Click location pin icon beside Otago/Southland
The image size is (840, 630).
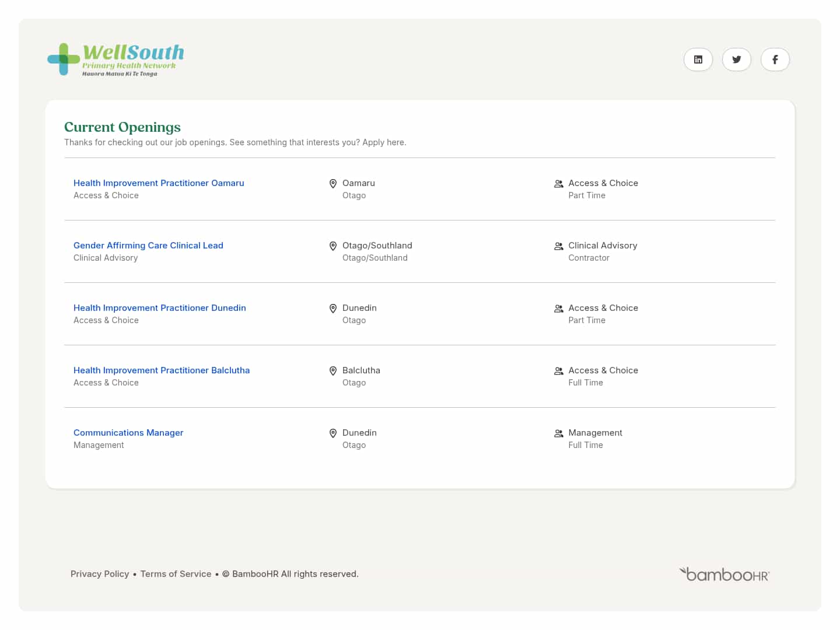[x=333, y=246]
